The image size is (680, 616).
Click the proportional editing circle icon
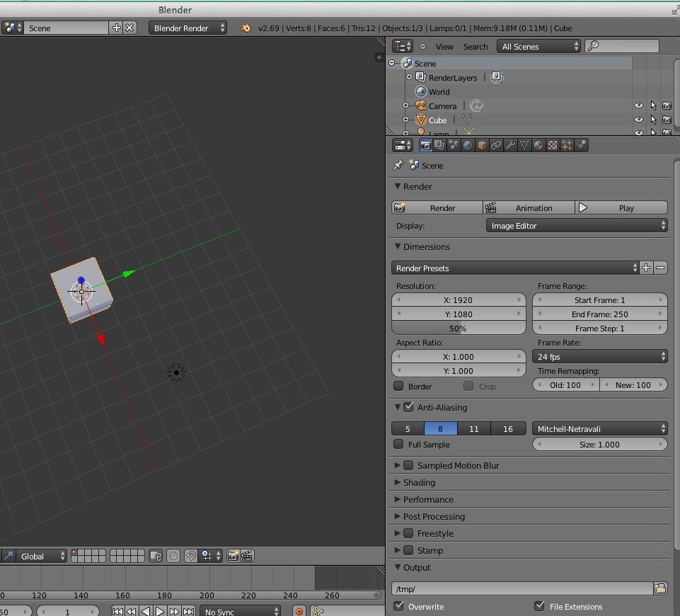173,556
